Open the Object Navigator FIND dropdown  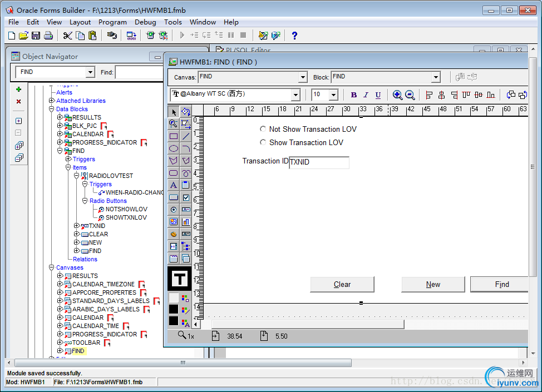click(x=90, y=72)
